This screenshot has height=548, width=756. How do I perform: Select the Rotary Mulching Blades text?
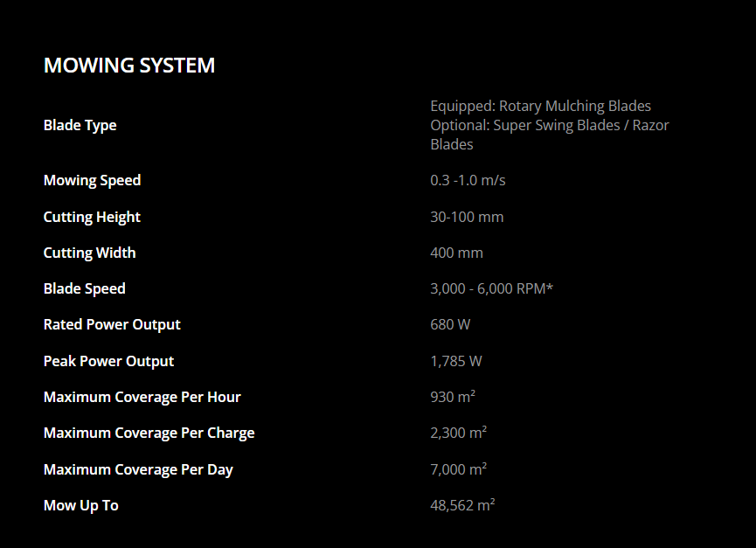tap(574, 106)
